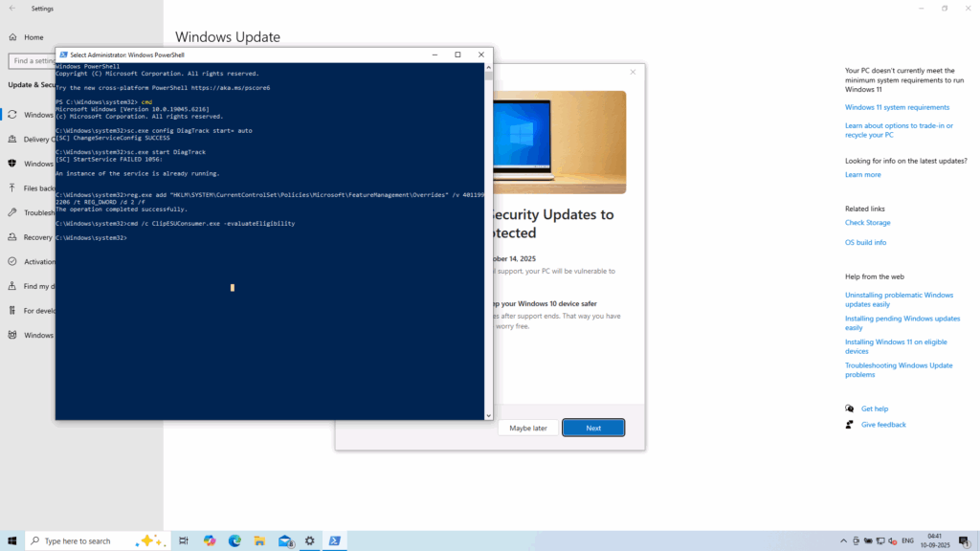This screenshot has height=551, width=980.
Task: Click the Give feedback icon
Action: point(848,424)
